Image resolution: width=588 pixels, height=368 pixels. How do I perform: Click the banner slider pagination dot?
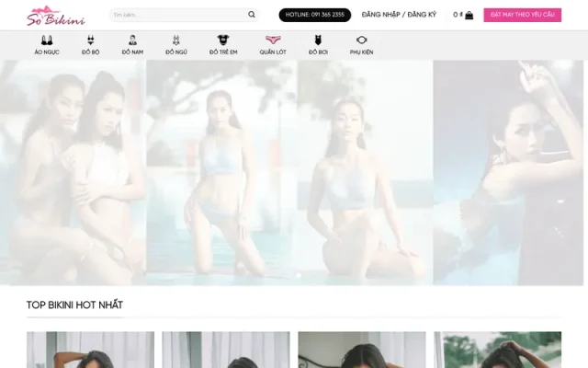tap(299, 275)
